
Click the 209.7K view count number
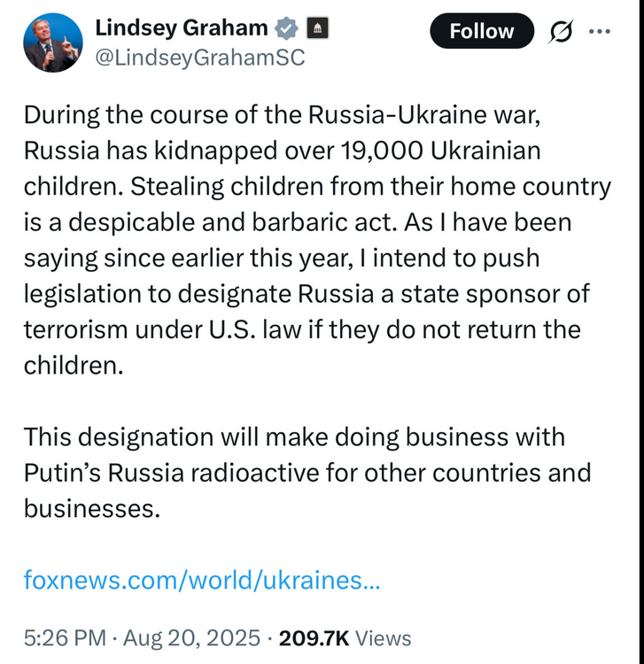[x=314, y=637]
